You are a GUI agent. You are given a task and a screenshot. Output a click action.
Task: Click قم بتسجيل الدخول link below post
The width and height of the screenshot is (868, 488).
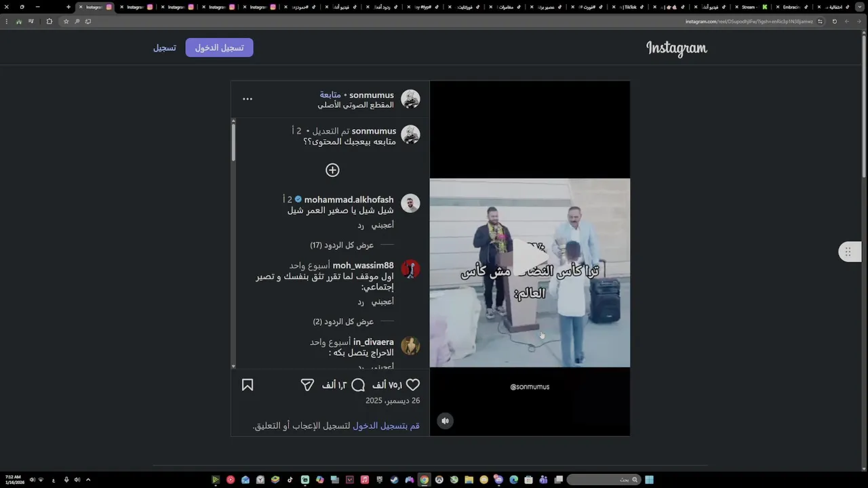(386, 426)
